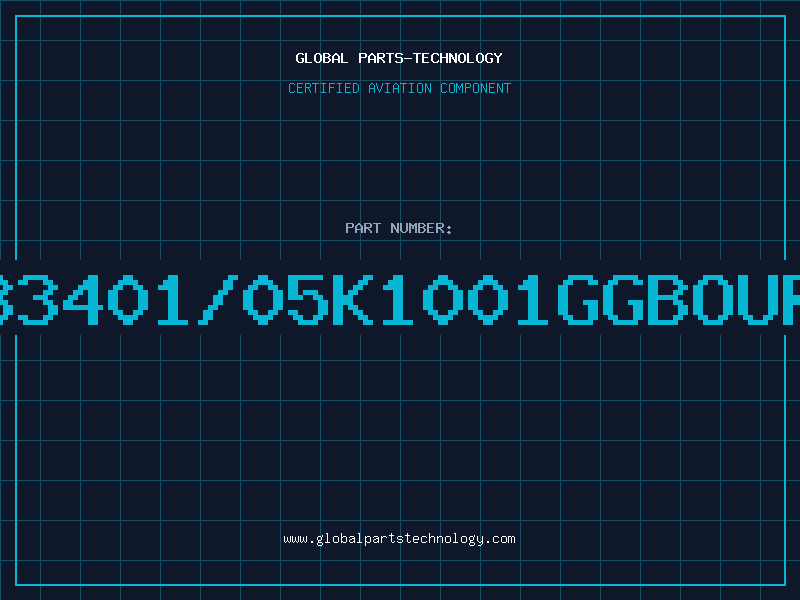
Task: Click the PART NUMBER: label
Action: [x=399, y=228]
